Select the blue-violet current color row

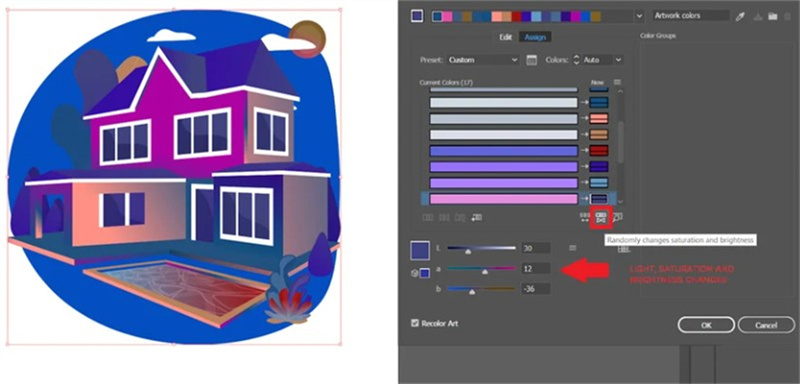click(504, 151)
